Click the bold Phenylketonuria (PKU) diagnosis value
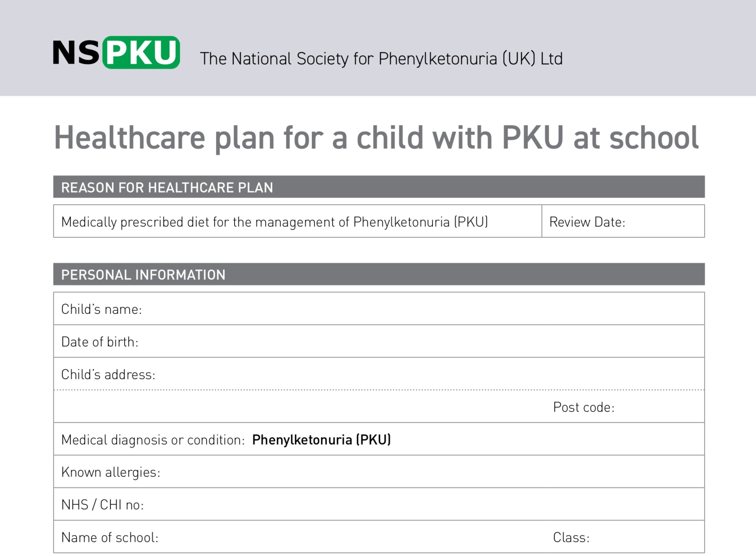This screenshot has width=756, height=556. pos(321,440)
